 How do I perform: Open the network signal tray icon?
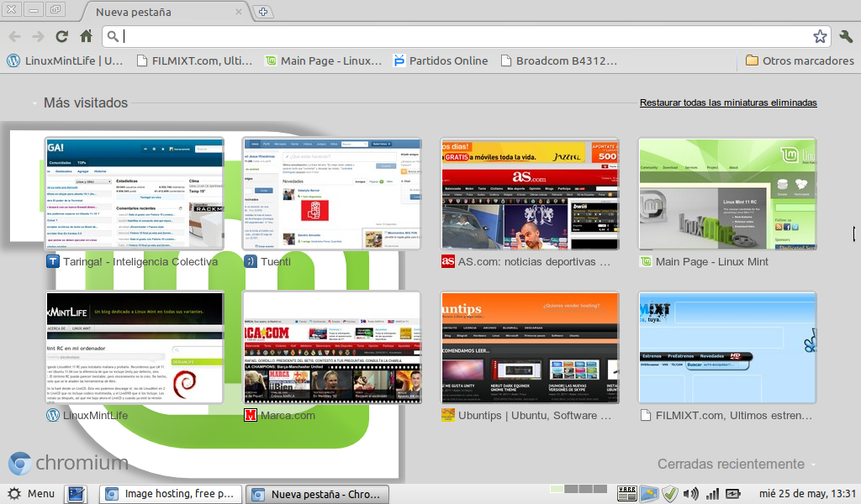pyautogui.click(x=712, y=494)
